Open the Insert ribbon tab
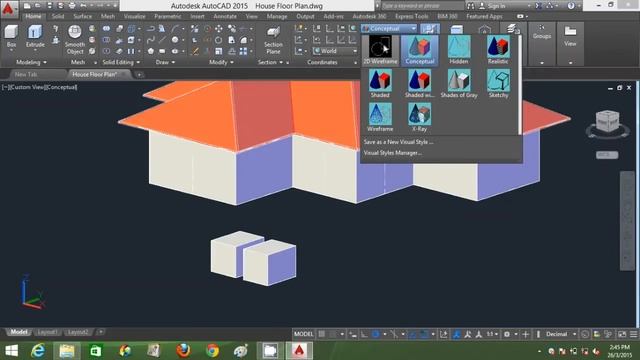Viewport: 640px width, 360px height. pyautogui.click(x=198, y=16)
